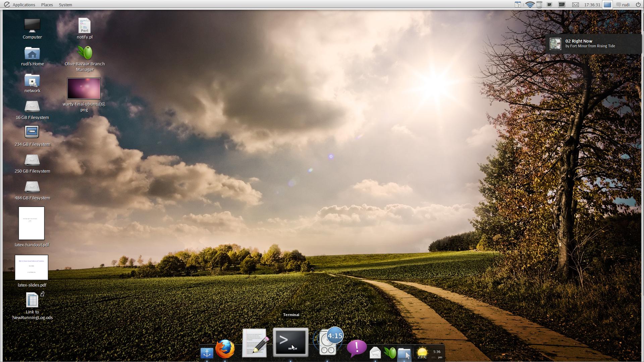Click the power button in top panel
The width and height of the screenshot is (644, 362).
638,5
